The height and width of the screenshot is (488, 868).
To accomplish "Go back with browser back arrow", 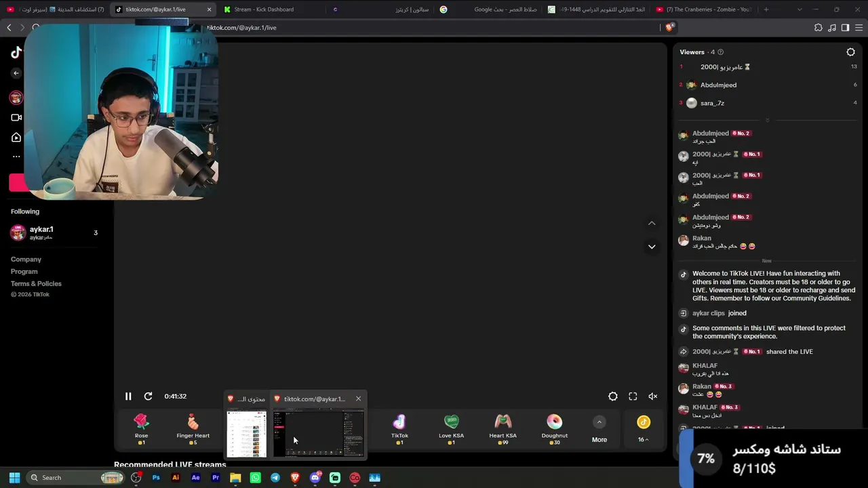I will coord(9,28).
